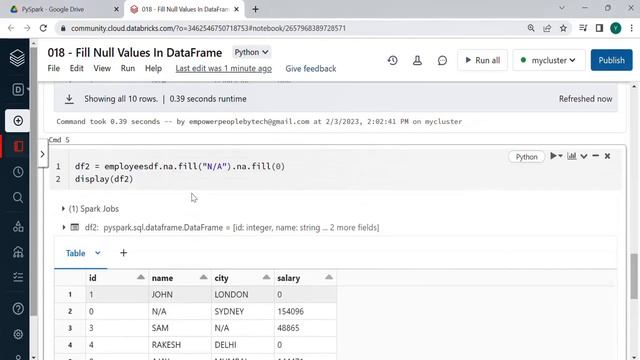Go back in browser history
640x360 pixels.
pyautogui.click(x=11, y=28)
